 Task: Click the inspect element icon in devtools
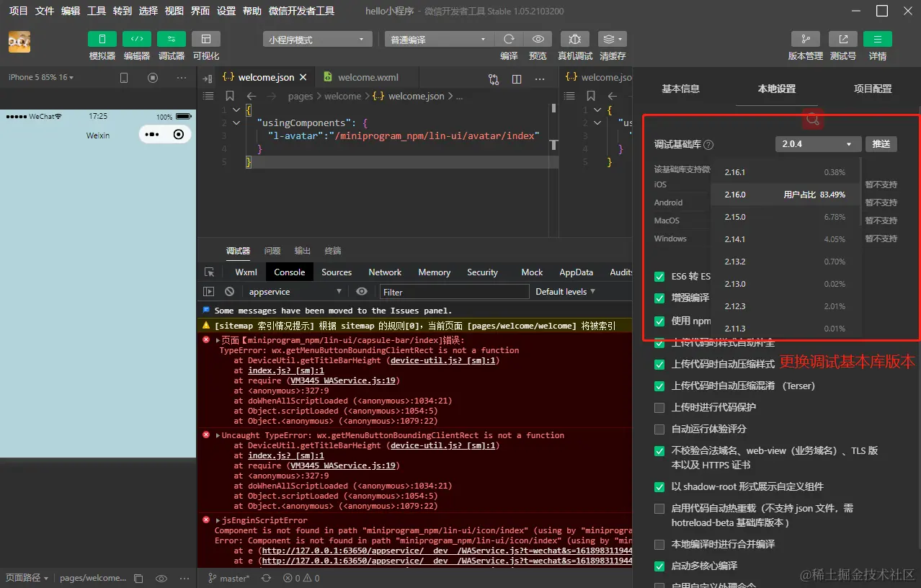(209, 272)
